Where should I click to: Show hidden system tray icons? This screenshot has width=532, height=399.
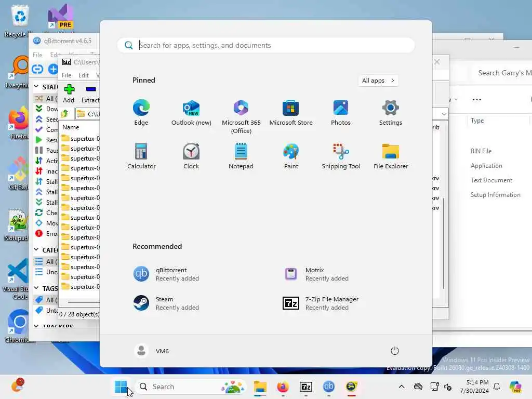tap(402, 387)
